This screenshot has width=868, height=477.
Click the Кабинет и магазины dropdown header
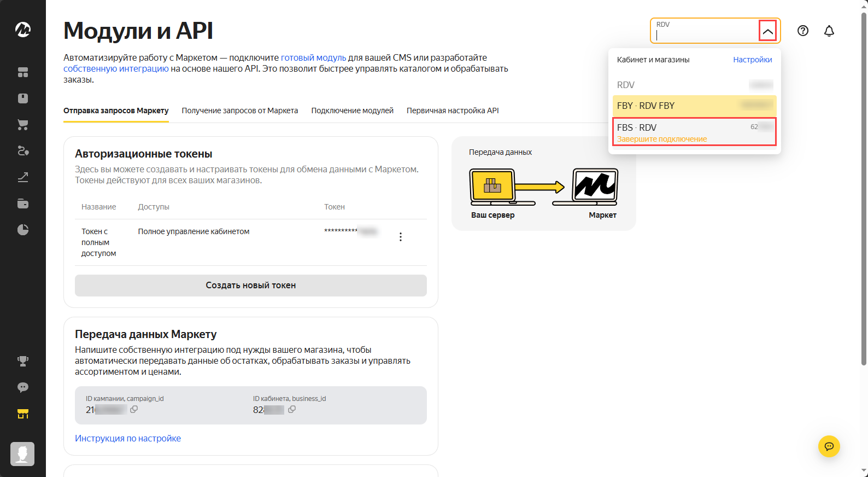pos(653,60)
